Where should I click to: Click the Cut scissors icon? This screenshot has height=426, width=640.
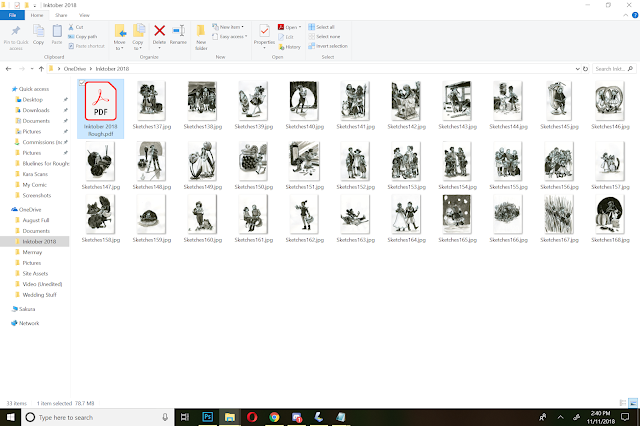pyautogui.click(x=71, y=27)
